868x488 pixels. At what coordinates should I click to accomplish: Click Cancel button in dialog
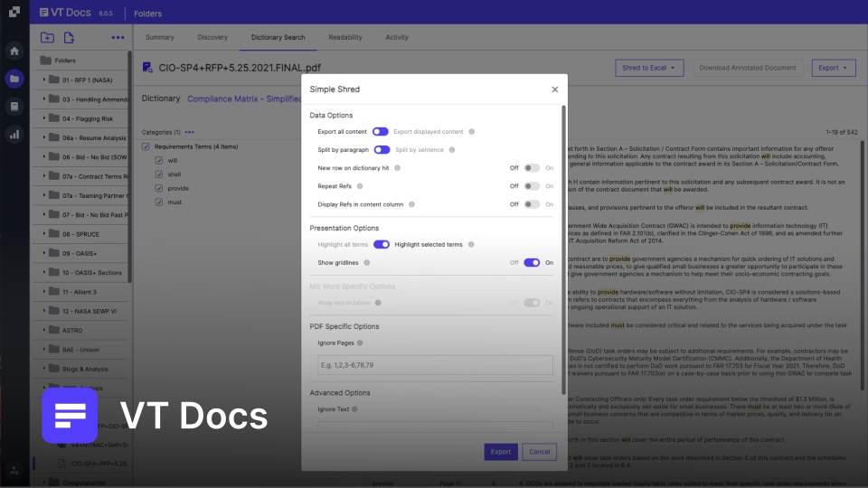tap(539, 452)
